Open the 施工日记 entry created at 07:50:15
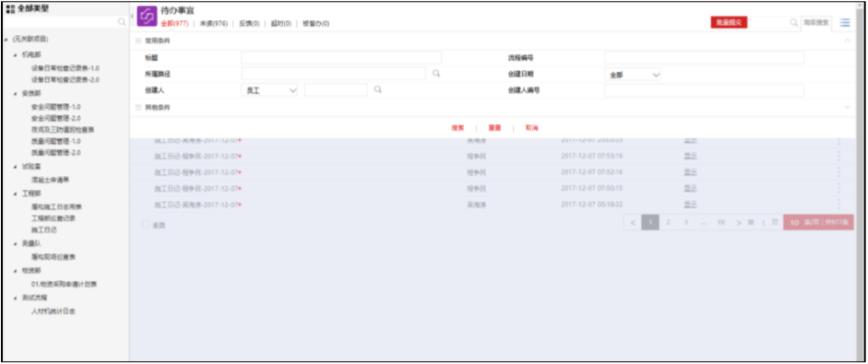 pyautogui.click(x=196, y=188)
